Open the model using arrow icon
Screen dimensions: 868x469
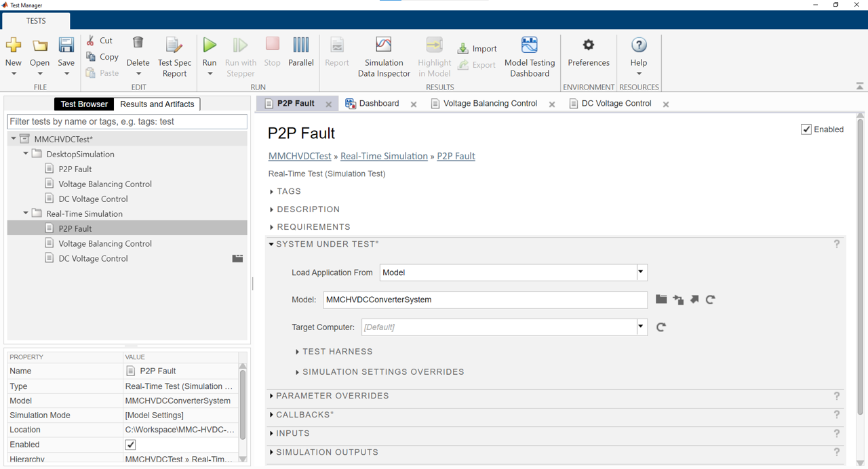694,300
